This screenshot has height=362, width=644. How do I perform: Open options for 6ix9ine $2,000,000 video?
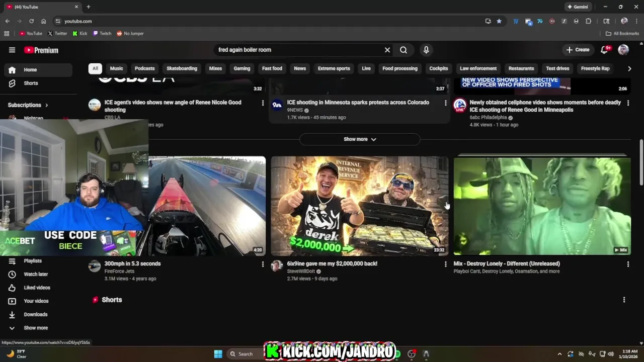[445, 264]
